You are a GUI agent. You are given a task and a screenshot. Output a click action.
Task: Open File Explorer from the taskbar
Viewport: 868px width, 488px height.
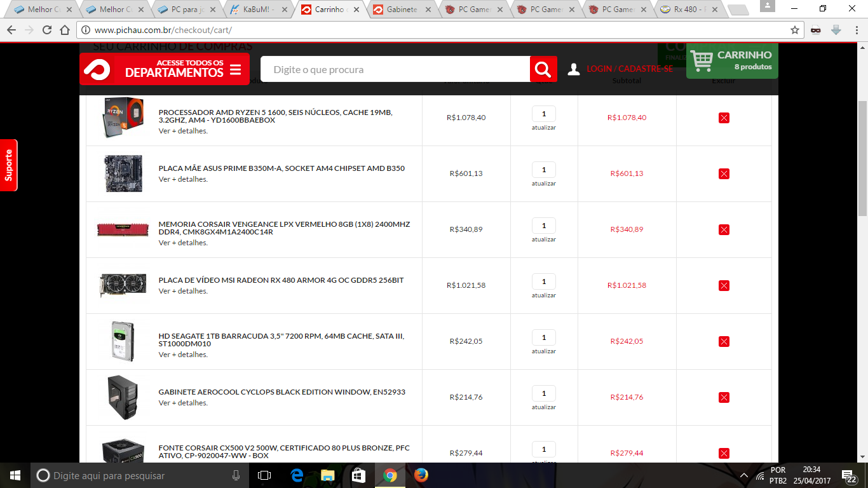click(x=327, y=475)
